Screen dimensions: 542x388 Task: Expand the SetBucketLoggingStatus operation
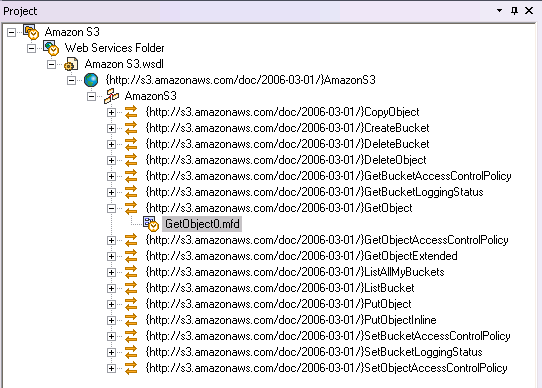111,352
